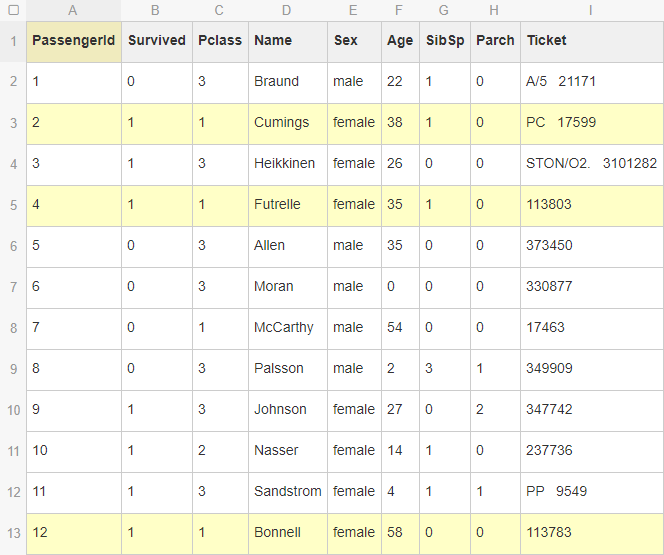Click the Name cell containing Heikkinen
Image resolution: width=664 pixels, height=555 pixels.
click(287, 164)
